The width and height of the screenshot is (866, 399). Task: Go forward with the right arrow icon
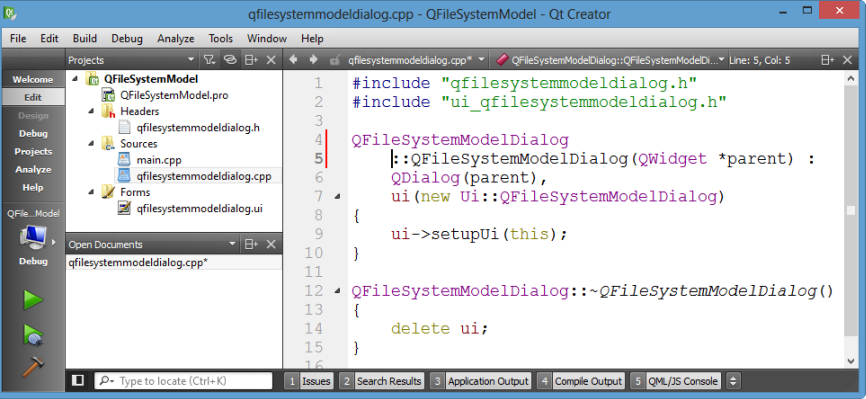click(313, 60)
